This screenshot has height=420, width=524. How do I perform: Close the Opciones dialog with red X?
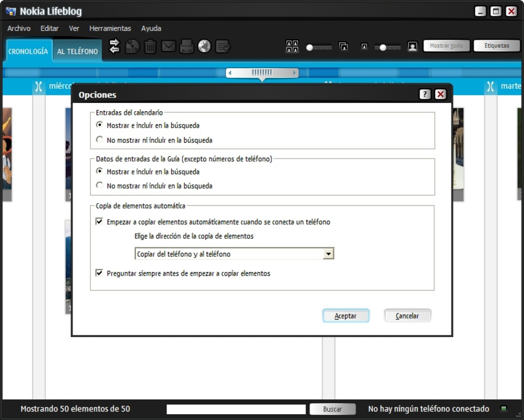point(440,94)
